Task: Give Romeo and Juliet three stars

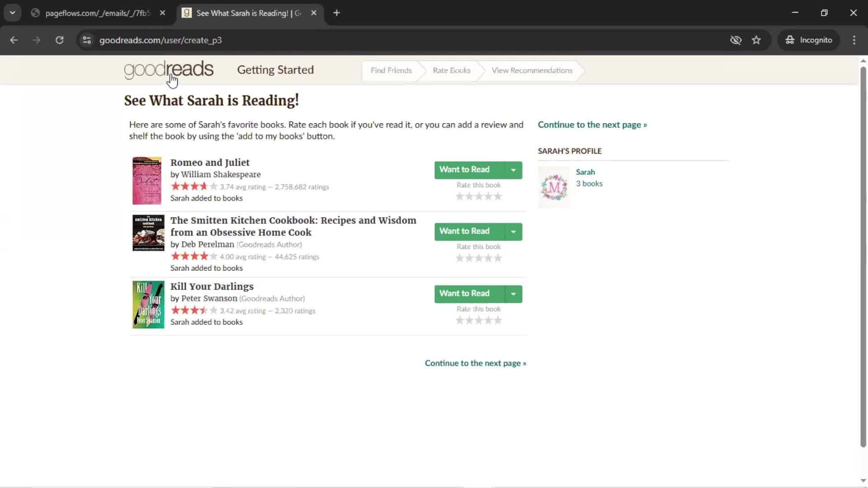Action: click(479, 196)
